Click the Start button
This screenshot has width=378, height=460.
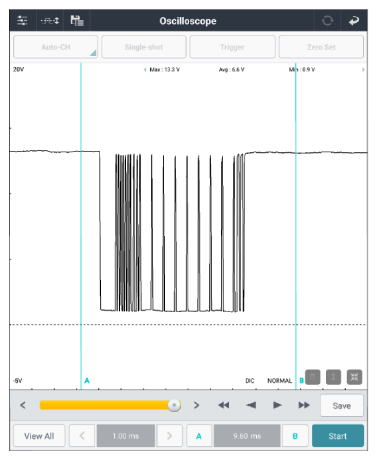(x=338, y=436)
